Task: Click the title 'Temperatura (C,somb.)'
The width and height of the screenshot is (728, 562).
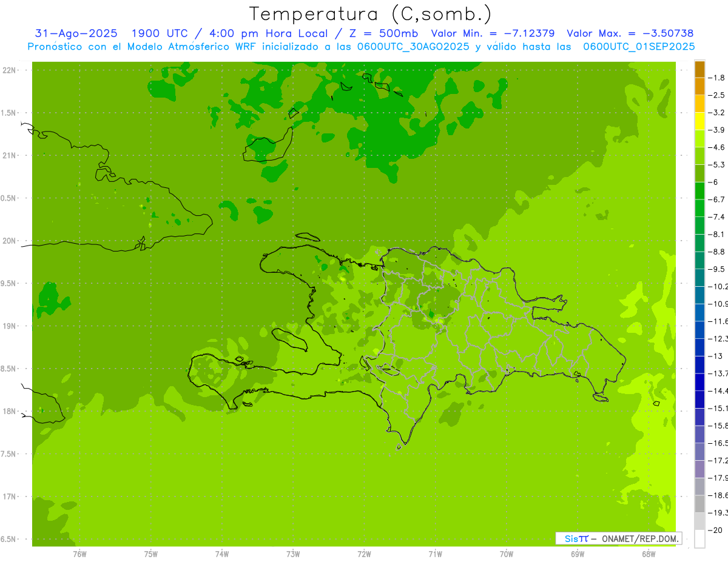Action: (371, 14)
